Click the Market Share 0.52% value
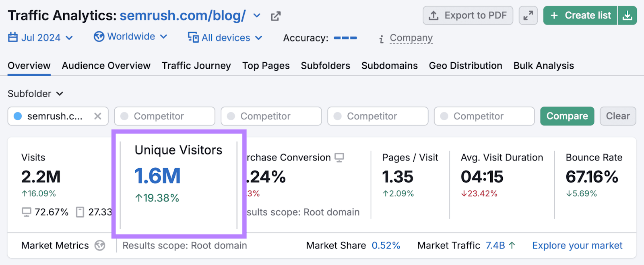Viewport: 644px width, 265px height. click(x=386, y=245)
